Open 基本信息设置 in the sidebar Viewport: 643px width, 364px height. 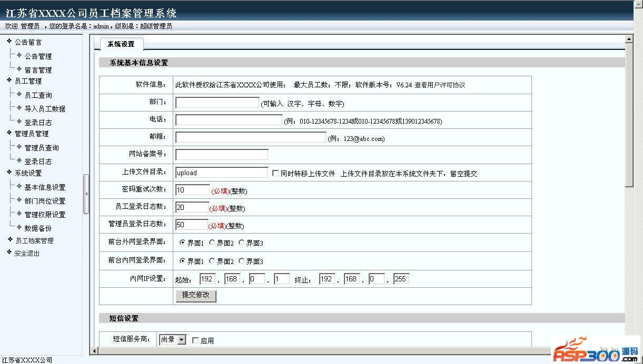pos(45,187)
